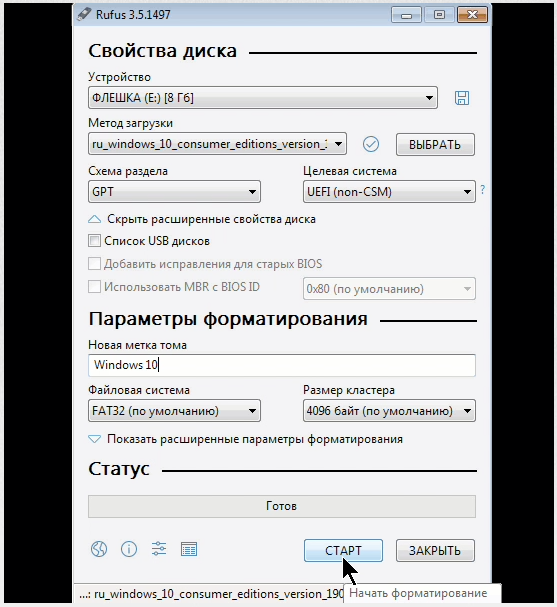The width and height of the screenshot is (557, 607).
Task: Click the save disk image icon
Action: (x=461, y=98)
